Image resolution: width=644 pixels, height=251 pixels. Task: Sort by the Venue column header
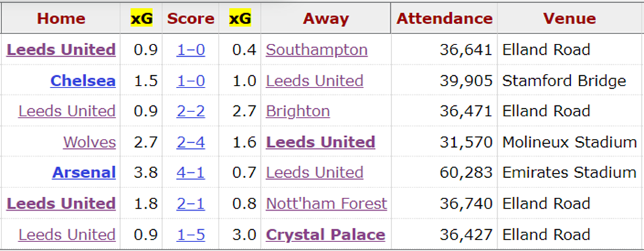570,18
